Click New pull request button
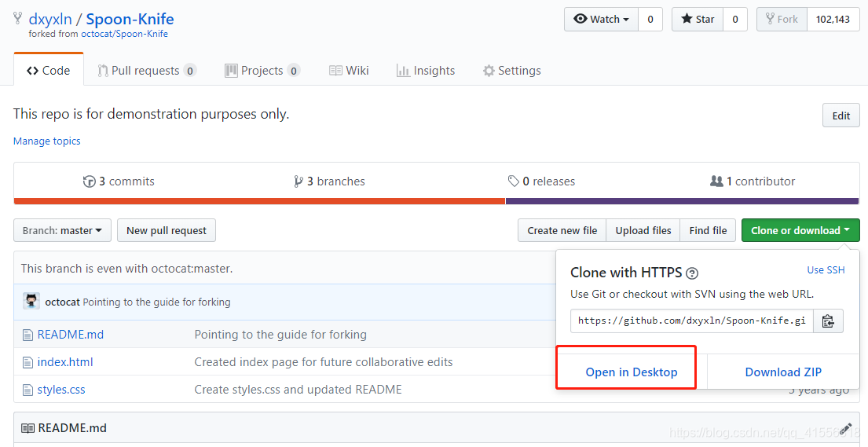 pos(167,230)
